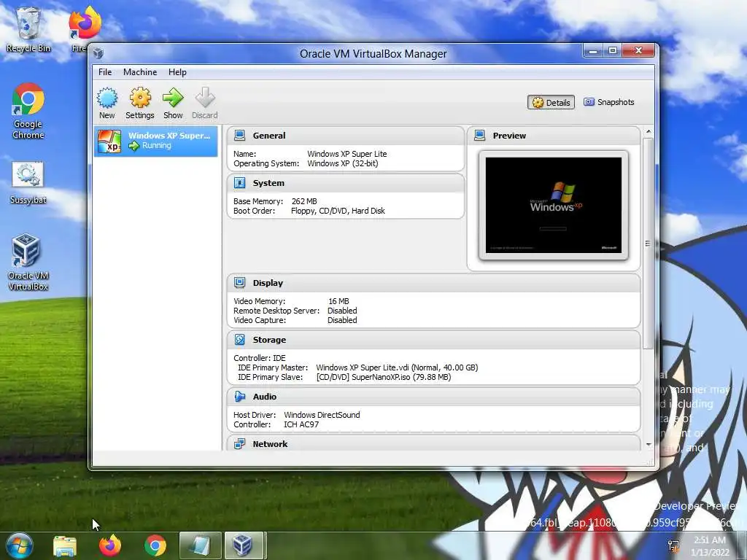The width and height of the screenshot is (747, 560).
Task: Click the Video Capture 'Disabled' value
Action: [342, 321]
